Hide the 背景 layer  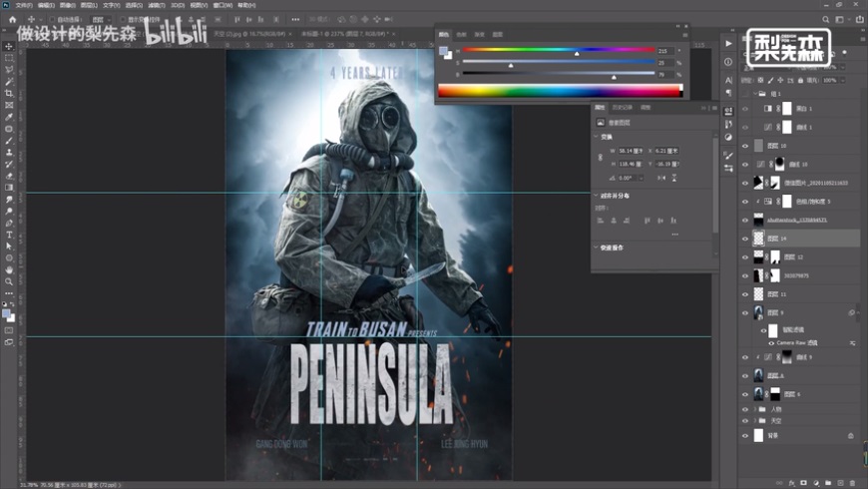click(x=745, y=436)
